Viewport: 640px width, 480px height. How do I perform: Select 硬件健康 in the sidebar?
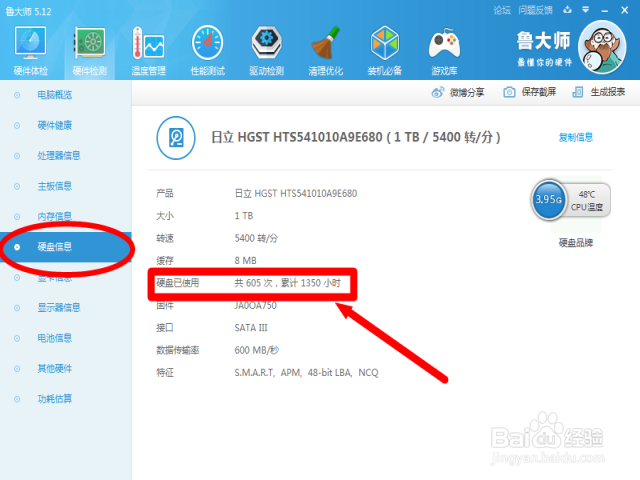click(x=55, y=125)
